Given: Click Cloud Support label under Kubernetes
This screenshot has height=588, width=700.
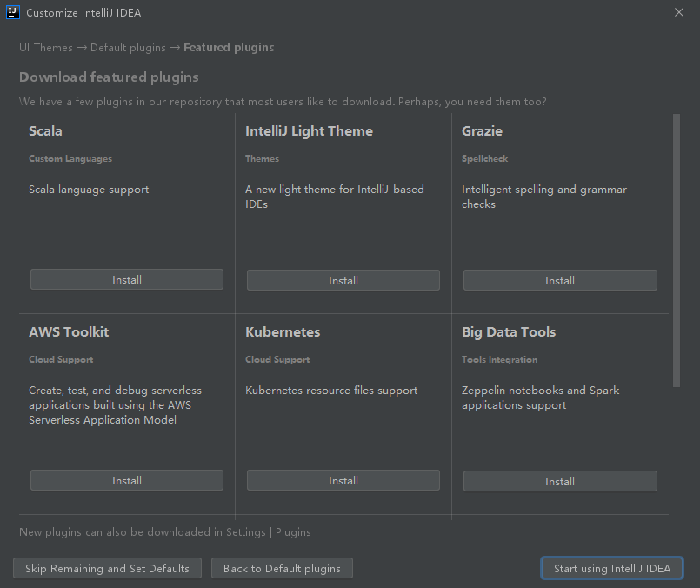Looking at the screenshot, I should [277, 360].
